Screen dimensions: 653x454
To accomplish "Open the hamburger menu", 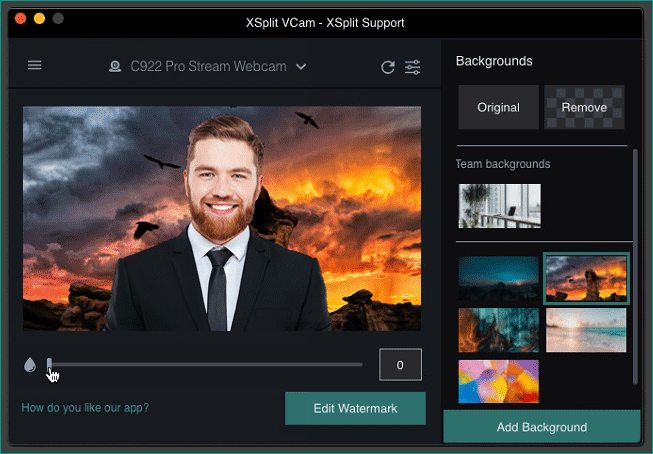I will coord(35,65).
